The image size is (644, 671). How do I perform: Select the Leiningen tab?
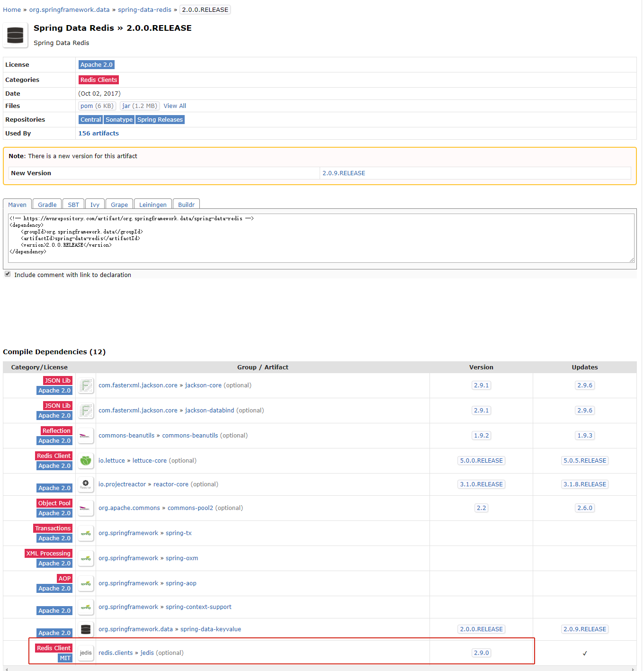152,204
